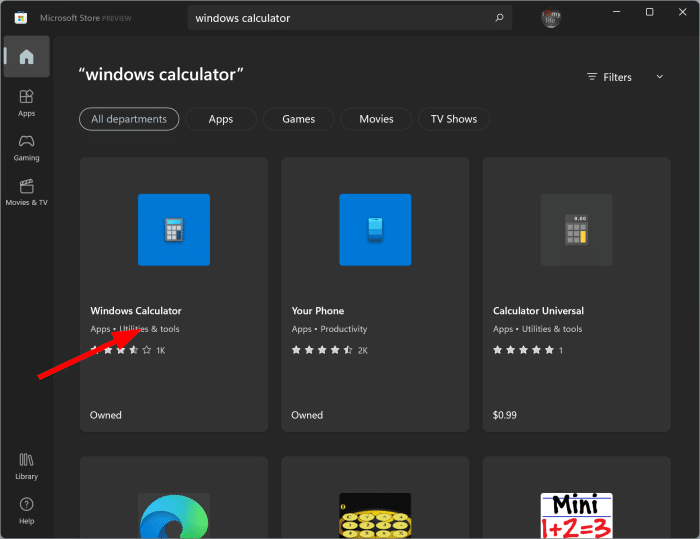Open the Gaming section in sidebar
The width and height of the screenshot is (700, 539).
[26, 146]
